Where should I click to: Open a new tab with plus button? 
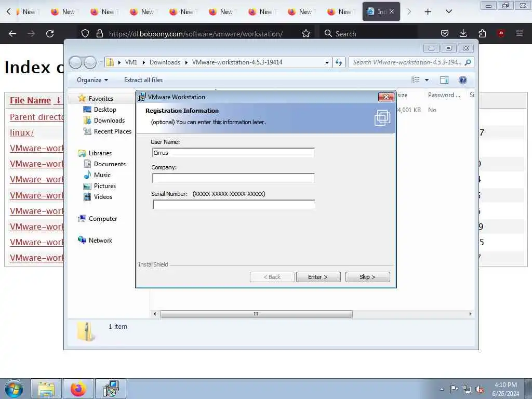(428, 12)
